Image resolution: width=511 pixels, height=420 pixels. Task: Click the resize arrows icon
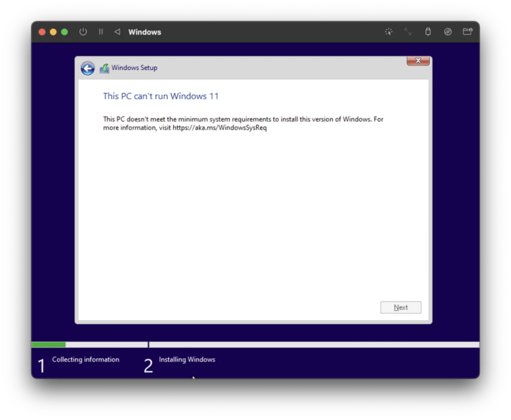click(x=408, y=31)
